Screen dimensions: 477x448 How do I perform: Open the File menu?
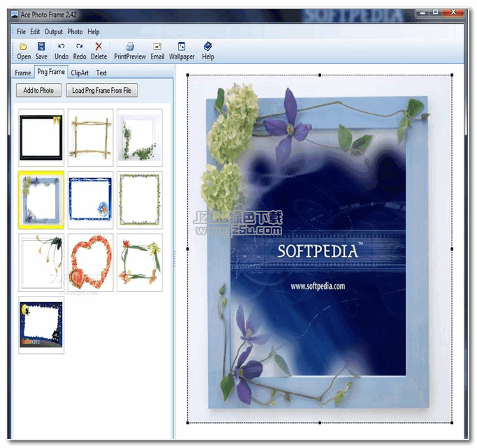point(21,31)
